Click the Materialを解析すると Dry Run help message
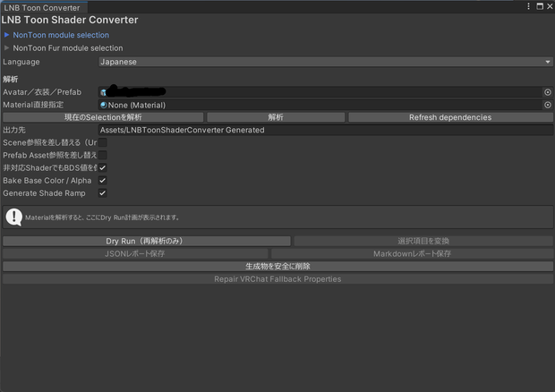Screen dimensions: 555x392 pyautogui.click(x=102, y=217)
